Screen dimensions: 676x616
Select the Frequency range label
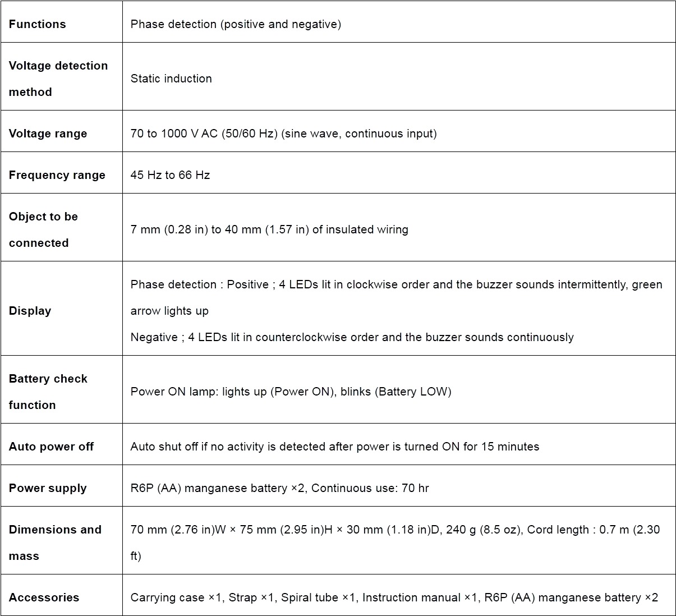click(57, 175)
